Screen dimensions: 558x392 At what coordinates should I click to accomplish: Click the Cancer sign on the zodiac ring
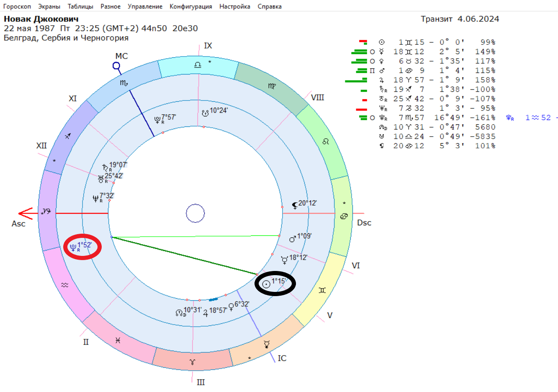344,216
